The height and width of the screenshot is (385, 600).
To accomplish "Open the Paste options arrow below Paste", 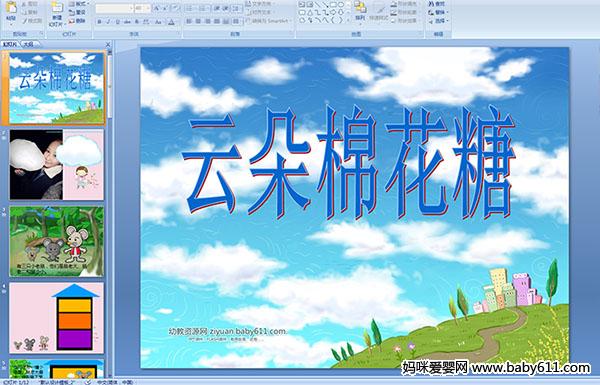I will 11,24.
